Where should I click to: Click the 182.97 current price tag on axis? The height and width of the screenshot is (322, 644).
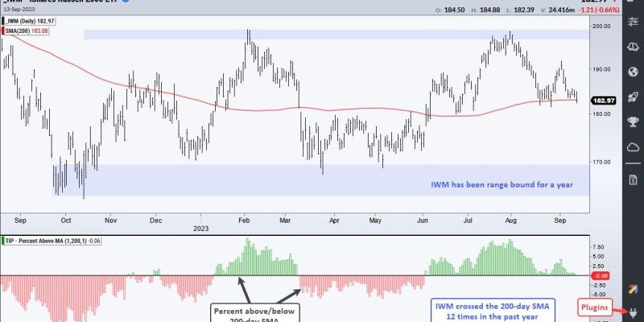[x=603, y=101]
